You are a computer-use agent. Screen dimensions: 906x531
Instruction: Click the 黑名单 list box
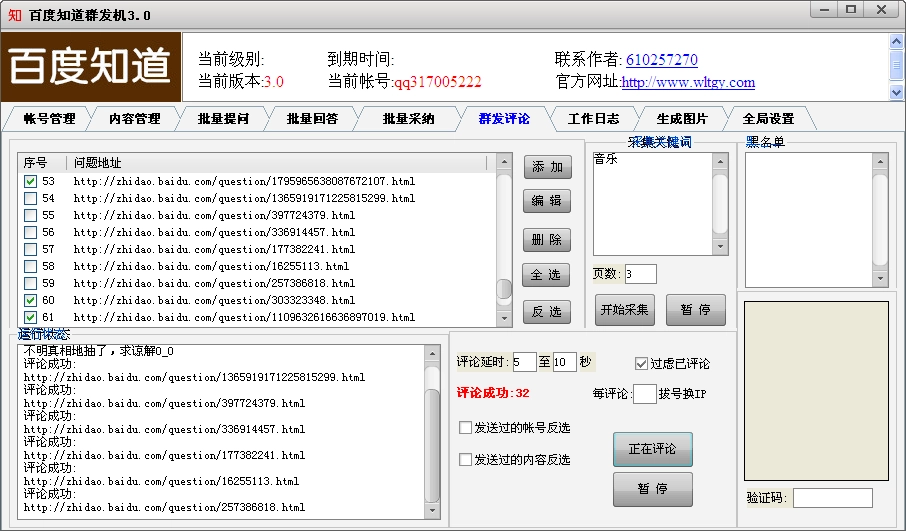[808, 220]
